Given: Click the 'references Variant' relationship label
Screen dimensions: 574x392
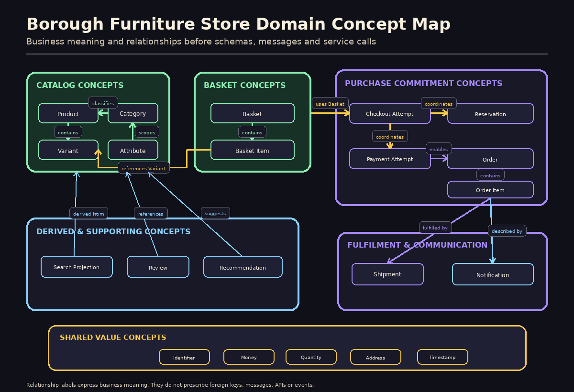Looking at the screenshot, I should pos(143,168).
